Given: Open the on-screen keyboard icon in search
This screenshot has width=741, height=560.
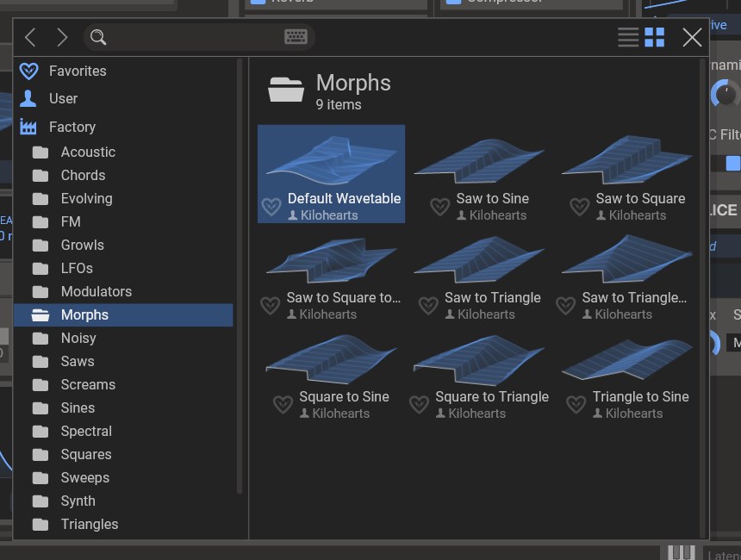Looking at the screenshot, I should pyautogui.click(x=296, y=37).
